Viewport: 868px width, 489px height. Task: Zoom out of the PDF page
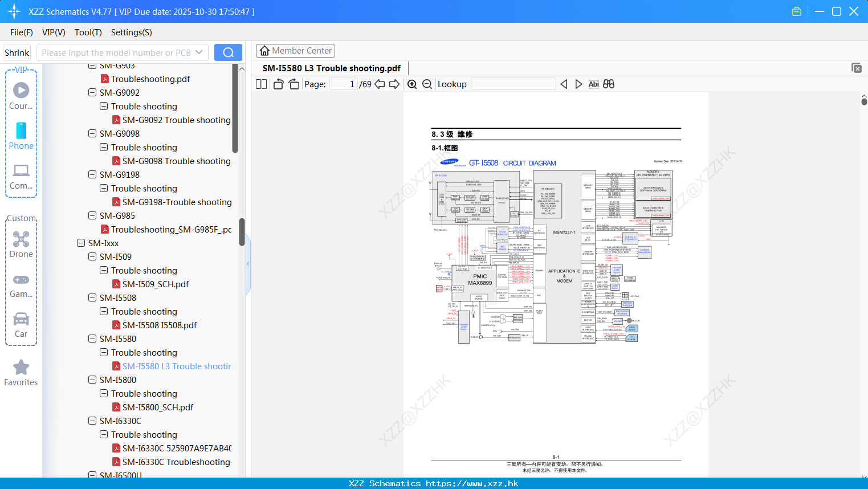click(x=426, y=84)
